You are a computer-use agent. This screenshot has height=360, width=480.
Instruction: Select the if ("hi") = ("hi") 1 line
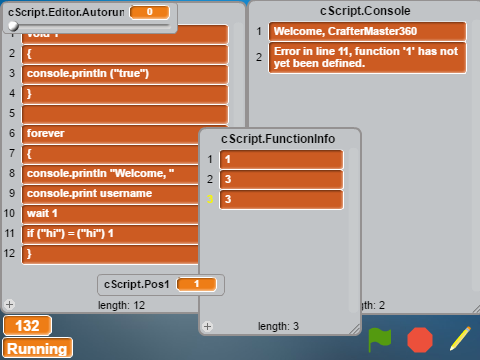(x=110, y=234)
